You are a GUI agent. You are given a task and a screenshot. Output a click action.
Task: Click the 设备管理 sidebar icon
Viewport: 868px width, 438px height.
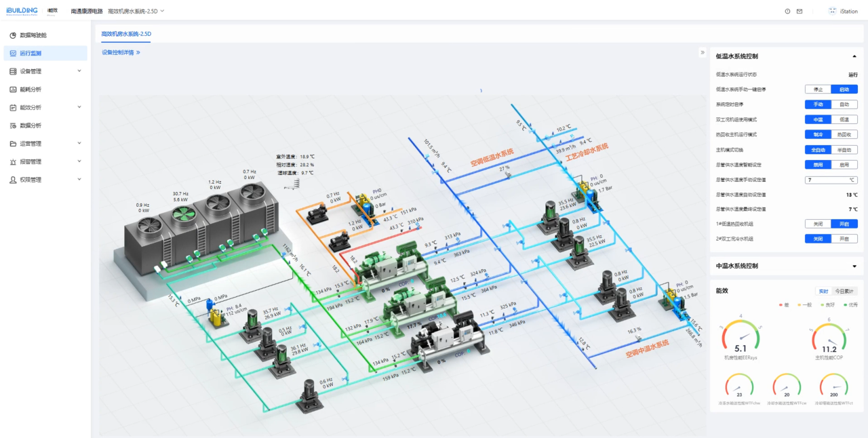(x=13, y=71)
